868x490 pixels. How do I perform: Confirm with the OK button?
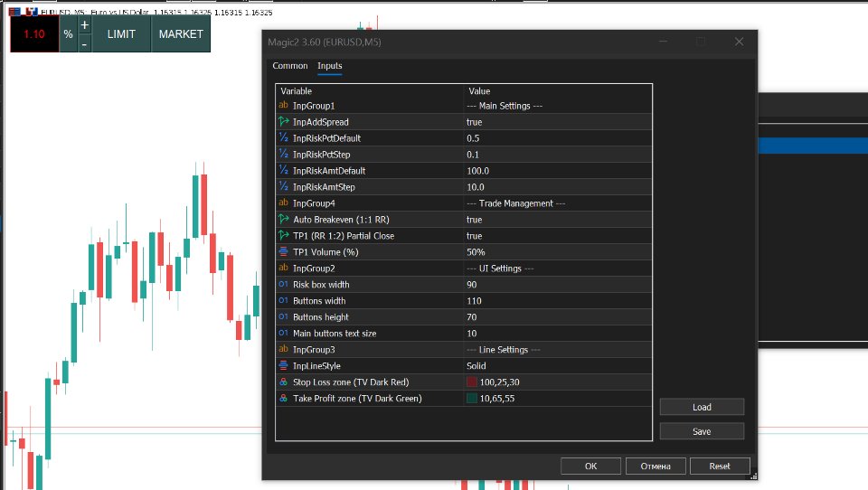point(590,466)
